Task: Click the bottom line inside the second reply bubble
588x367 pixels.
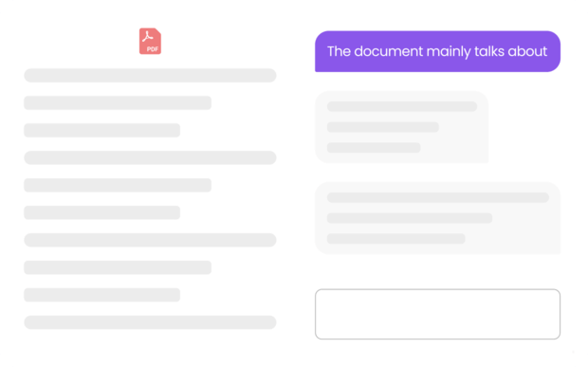Action: tap(396, 239)
